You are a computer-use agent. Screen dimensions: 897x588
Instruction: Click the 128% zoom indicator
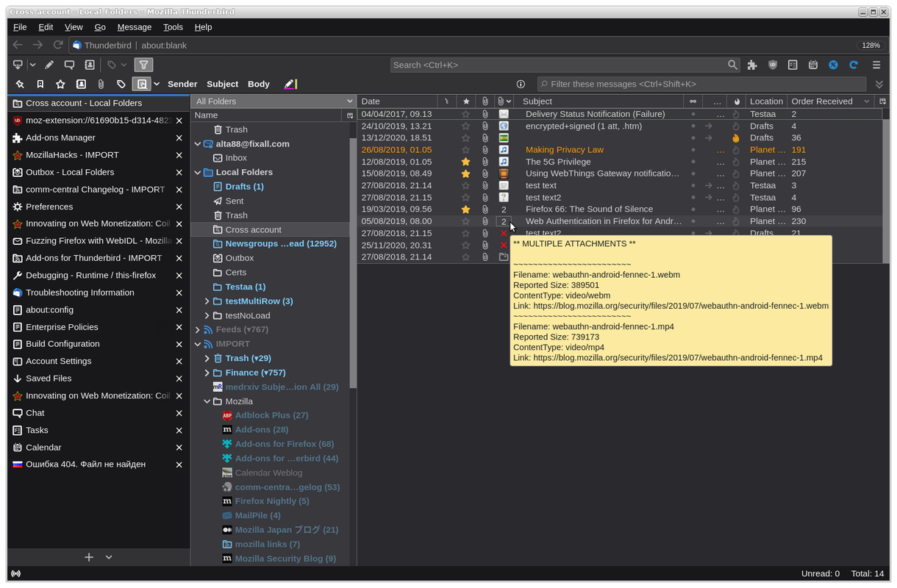click(871, 45)
